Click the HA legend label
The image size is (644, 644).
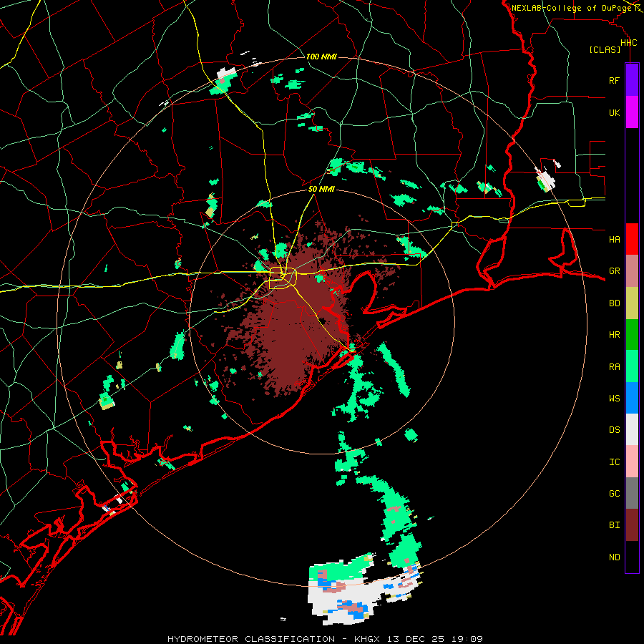pos(614,239)
